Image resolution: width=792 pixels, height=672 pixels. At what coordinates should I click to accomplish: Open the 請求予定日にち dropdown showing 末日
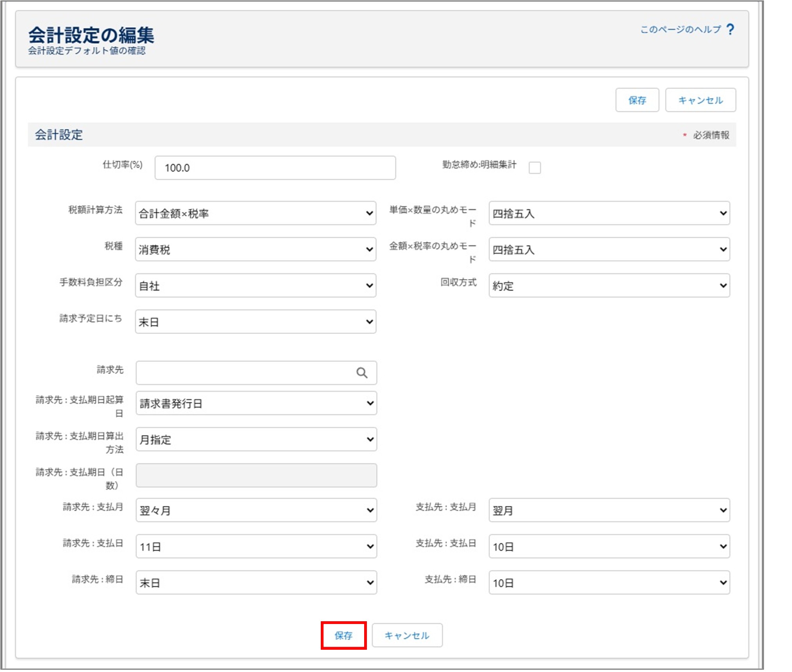255,321
